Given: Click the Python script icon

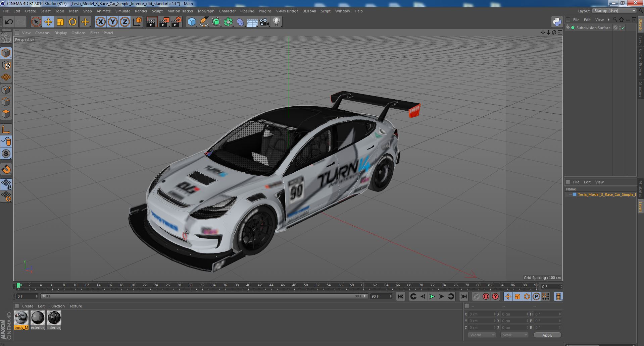Looking at the screenshot, I should tap(557, 22).
